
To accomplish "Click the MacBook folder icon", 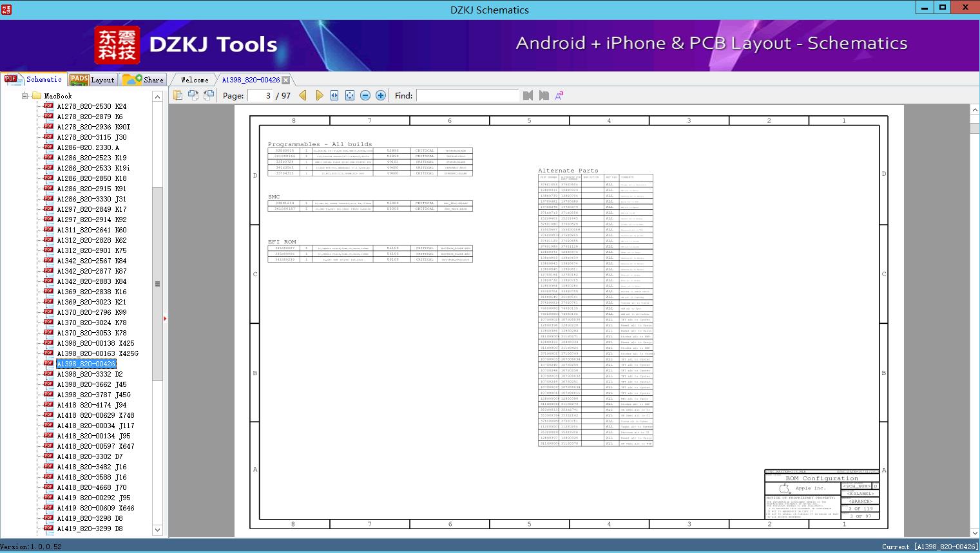I will coord(37,96).
